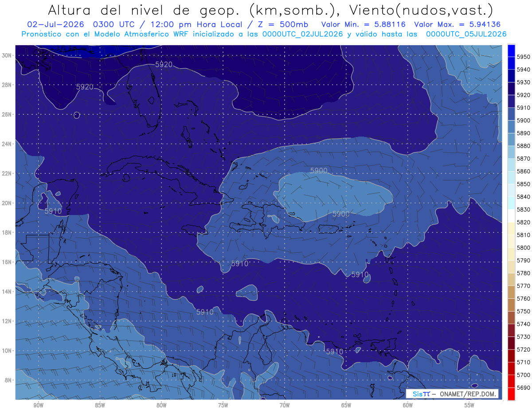This screenshot has height=411, width=532.
Task: Click the bright blue swatch above 5950
Action: tap(511, 50)
